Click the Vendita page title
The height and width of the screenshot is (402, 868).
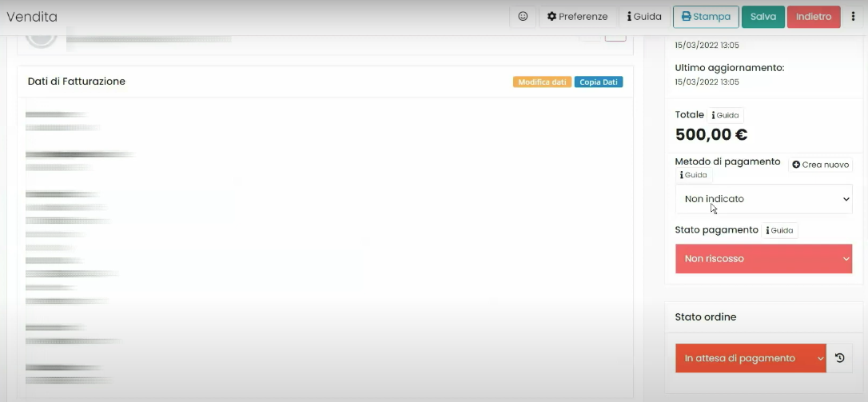pos(32,17)
